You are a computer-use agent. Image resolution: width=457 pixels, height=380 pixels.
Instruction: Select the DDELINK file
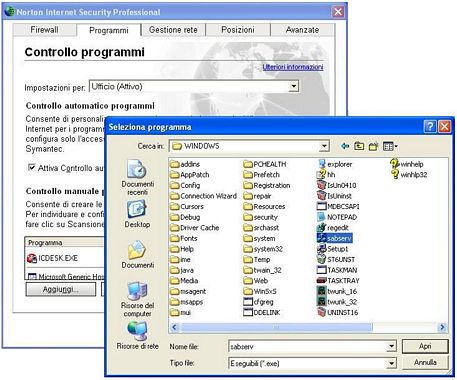click(x=262, y=312)
